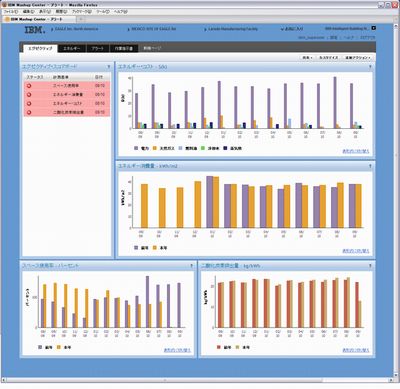Click purple legend swatch in Energy Consumption chart
400x389 pixels.
[136, 248]
